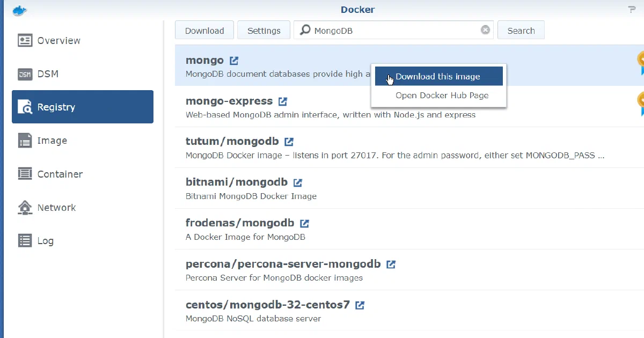The width and height of the screenshot is (644, 338).
Task: Click 'Bitnami MongoDB Docker Image' description
Action: pos(251,196)
